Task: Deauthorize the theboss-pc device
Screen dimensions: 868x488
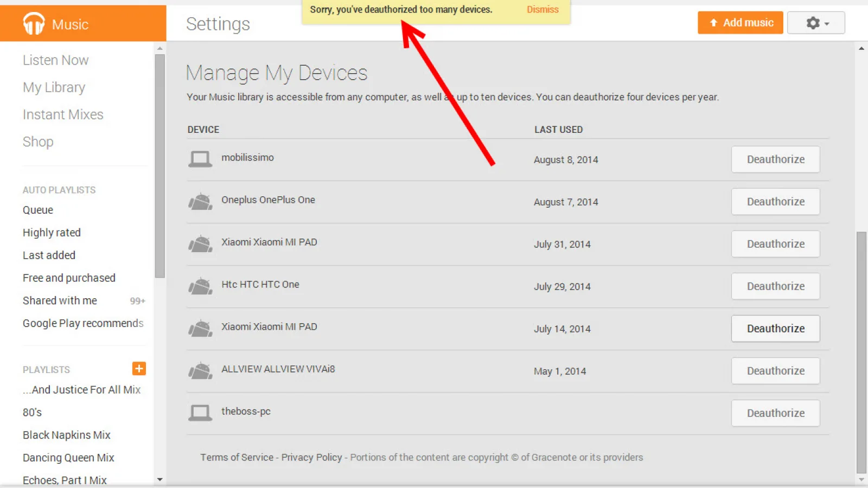Action: 775,413
